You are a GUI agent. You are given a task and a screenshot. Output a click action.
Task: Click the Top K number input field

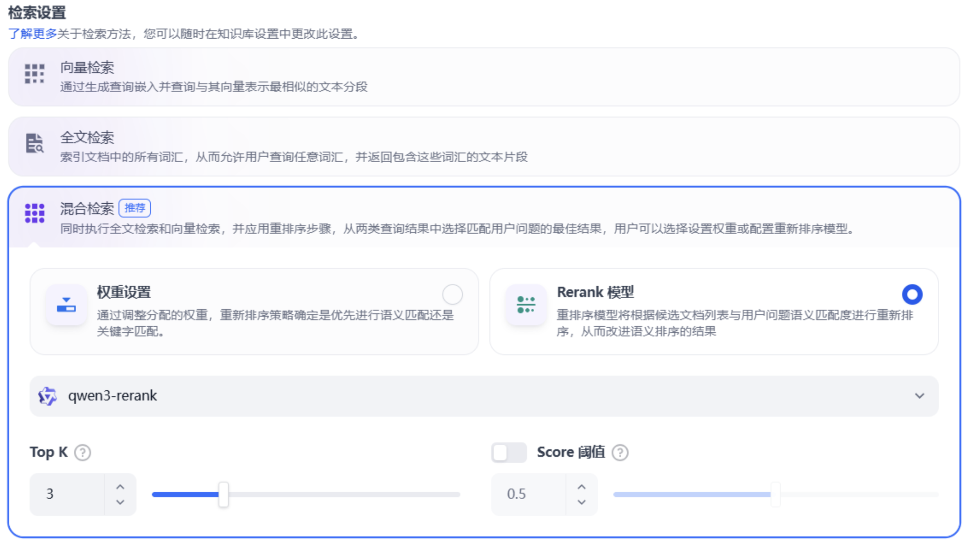pos(67,494)
